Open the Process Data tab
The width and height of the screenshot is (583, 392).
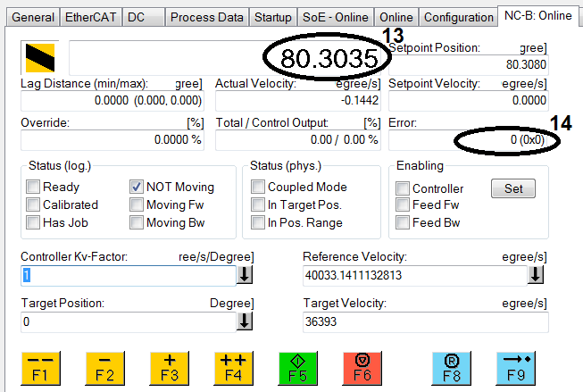tap(207, 17)
